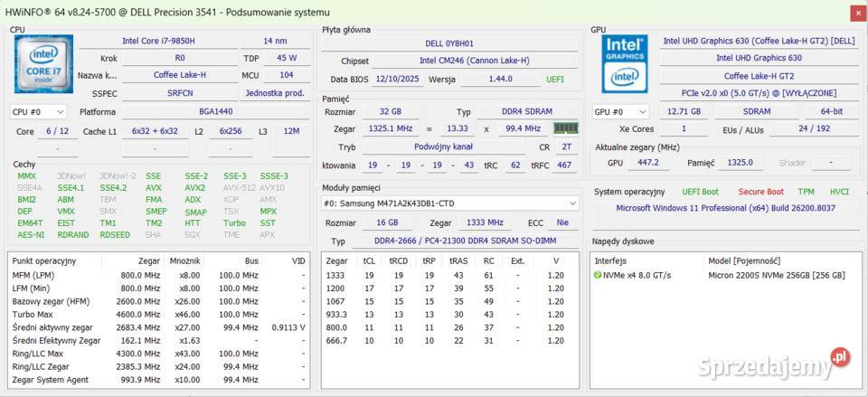The width and height of the screenshot is (868, 397).
Task: Open the Samsung M471A2K43DB1-CTD memory module dropdown
Action: point(449,203)
